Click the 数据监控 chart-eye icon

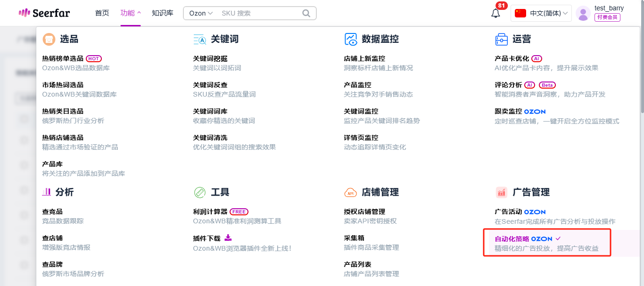pyautogui.click(x=351, y=39)
